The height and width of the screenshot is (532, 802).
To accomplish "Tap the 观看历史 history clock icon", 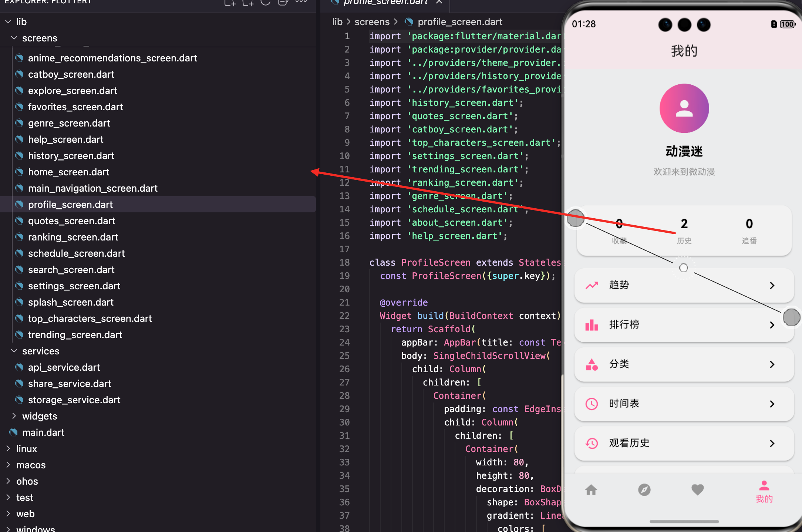I will (x=592, y=443).
